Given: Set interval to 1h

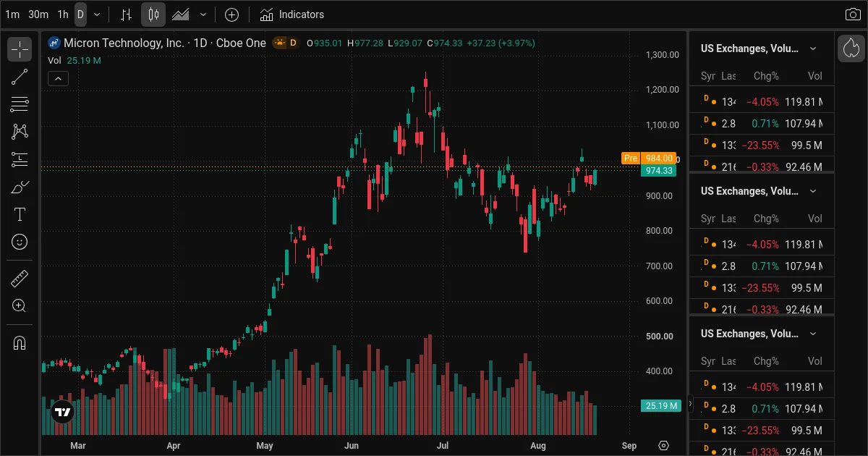Looking at the screenshot, I should pos(63,14).
